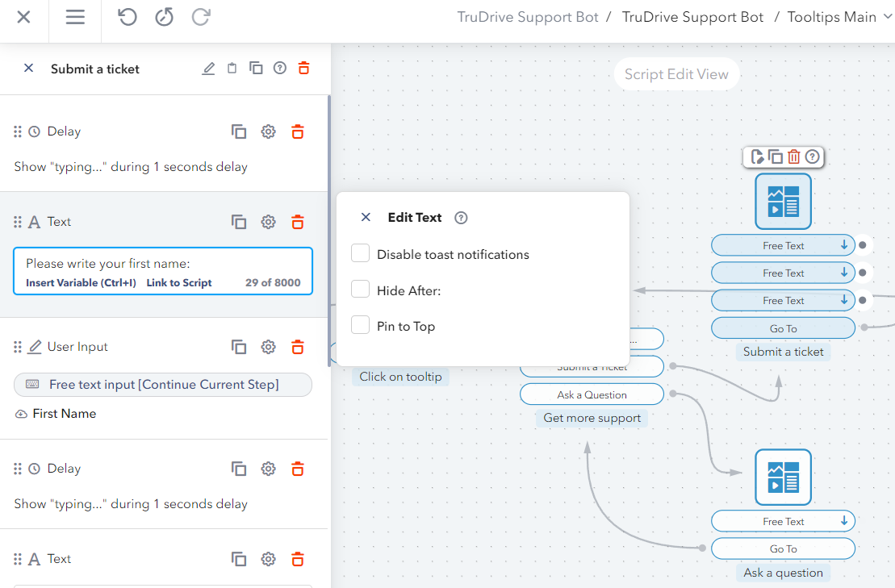Image resolution: width=895 pixels, height=588 pixels.
Task: Close the Submit a ticket panel
Action: click(28, 69)
